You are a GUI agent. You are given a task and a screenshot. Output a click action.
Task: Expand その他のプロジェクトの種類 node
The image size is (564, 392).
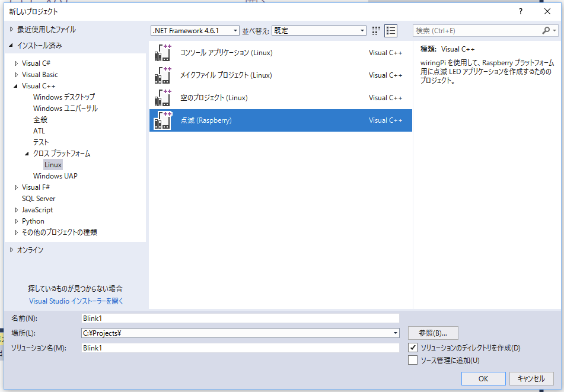(16, 232)
